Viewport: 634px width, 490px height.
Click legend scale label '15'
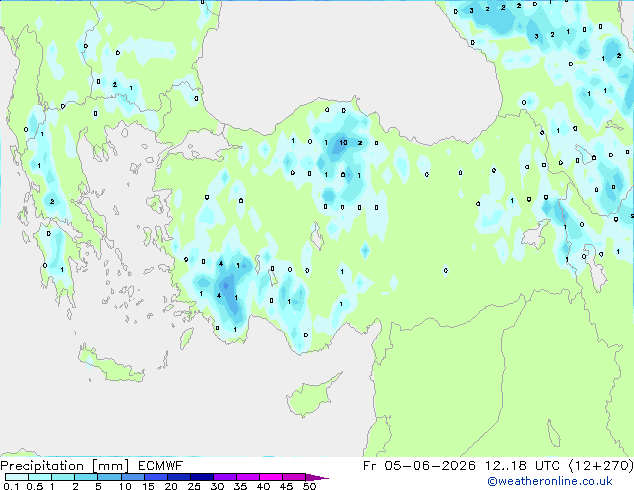(x=148, y=486)
